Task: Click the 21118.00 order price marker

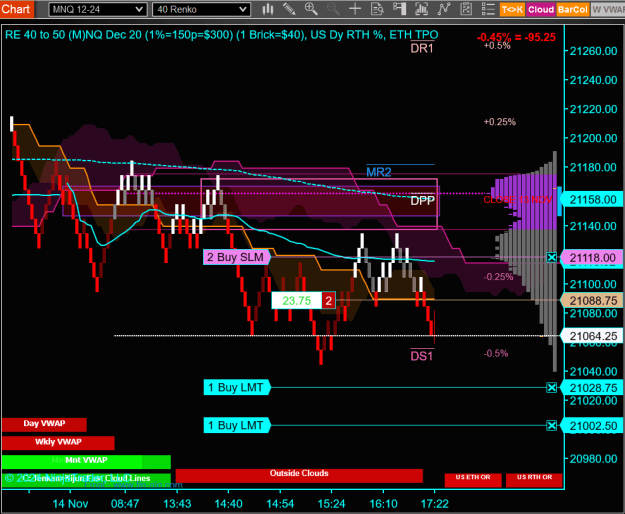Action: point(592,258)
